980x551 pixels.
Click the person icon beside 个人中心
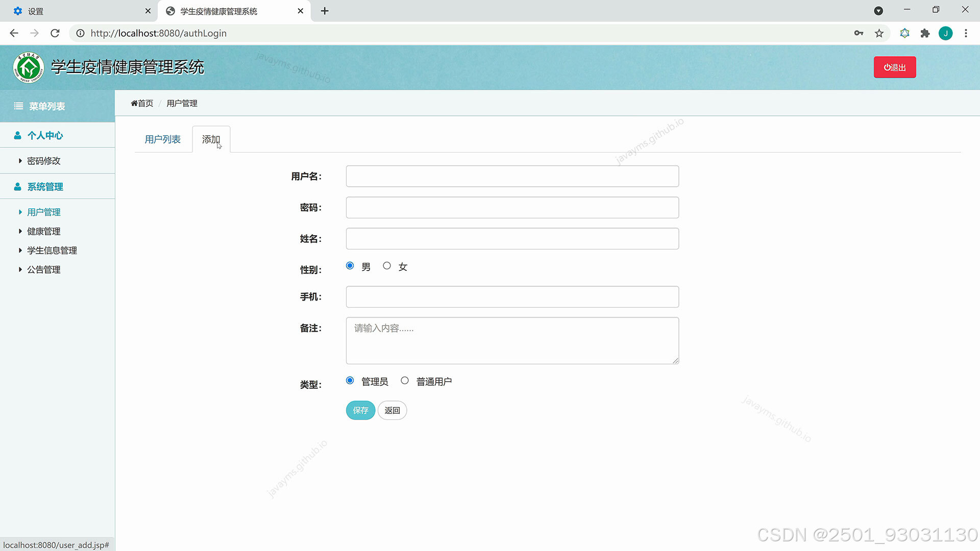pyautogui.click(x=17, y=135)
